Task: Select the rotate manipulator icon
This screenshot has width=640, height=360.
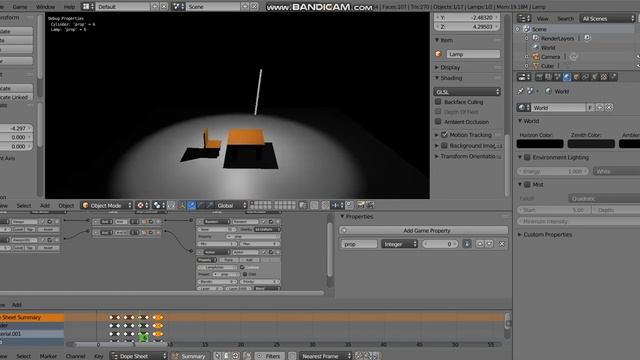Action: tap(200, 205)
